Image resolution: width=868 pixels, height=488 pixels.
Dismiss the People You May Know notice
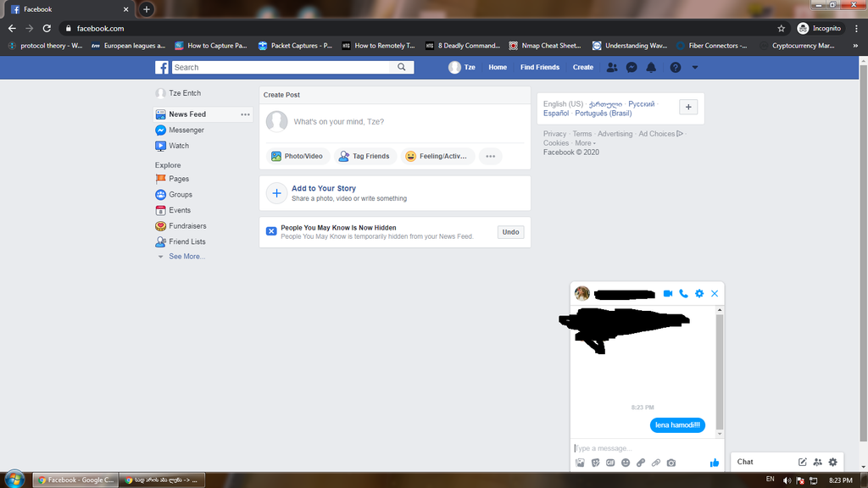pyautogui.click(x=271, y=231)
